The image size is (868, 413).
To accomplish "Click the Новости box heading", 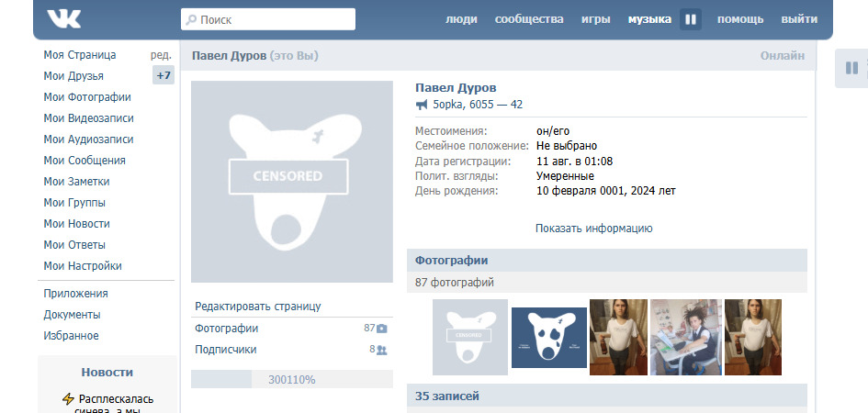I will pyautogui.click(x=107, y=372).
